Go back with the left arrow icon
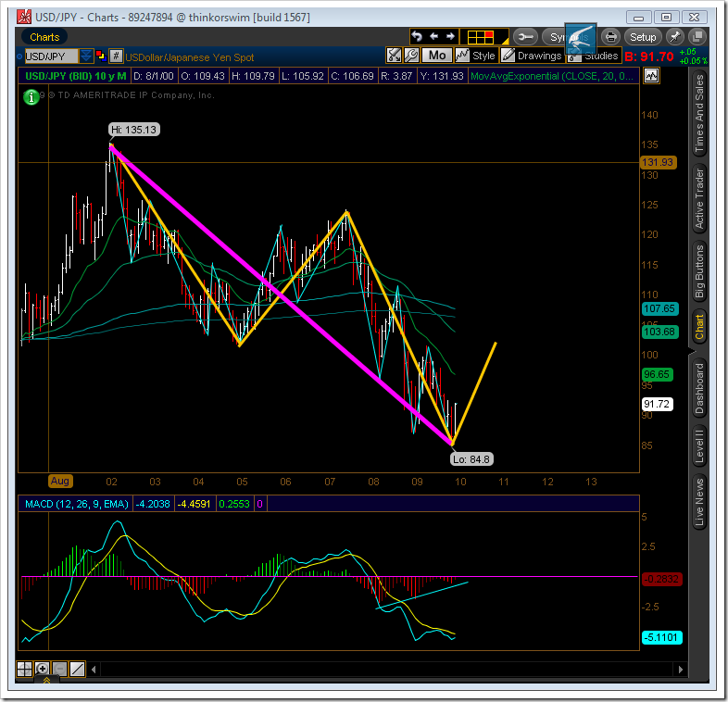 tap(434, 36)
